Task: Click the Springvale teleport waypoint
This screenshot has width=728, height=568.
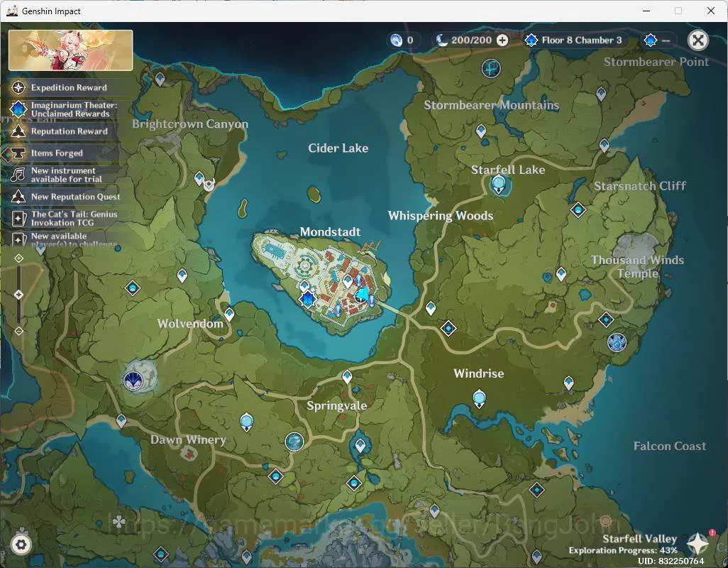Action: tap(347, 376)
